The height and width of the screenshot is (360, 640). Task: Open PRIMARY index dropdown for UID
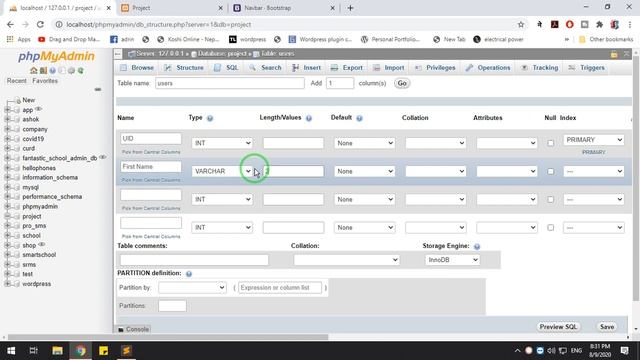[x=593, y=140]
